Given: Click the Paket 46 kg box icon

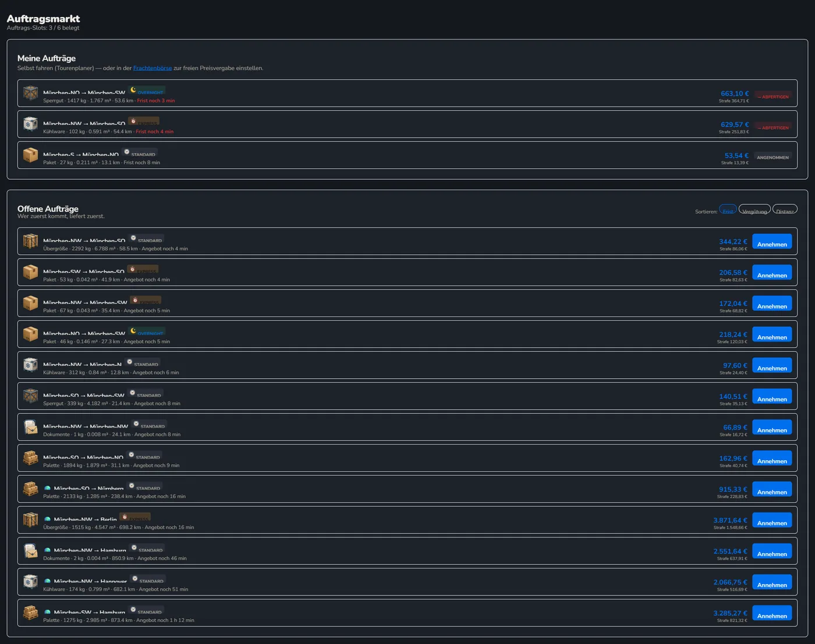Looking at the screenshot, I should 30,334.
